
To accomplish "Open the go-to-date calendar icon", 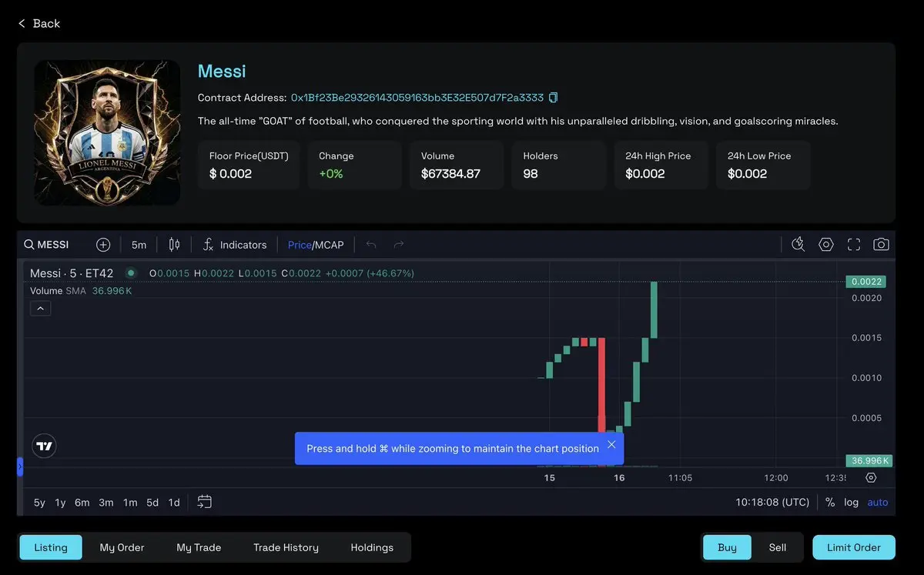I will (x=204, y=502).
